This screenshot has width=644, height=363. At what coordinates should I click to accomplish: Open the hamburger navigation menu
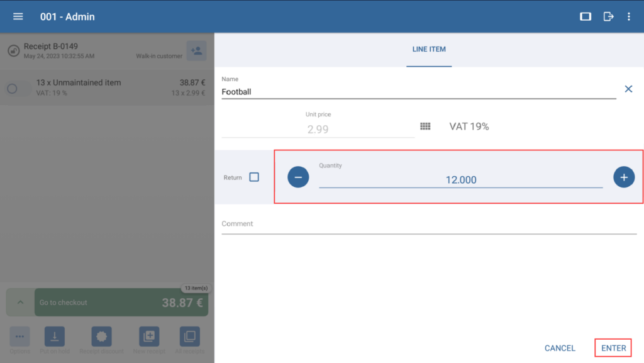(18, 16)
